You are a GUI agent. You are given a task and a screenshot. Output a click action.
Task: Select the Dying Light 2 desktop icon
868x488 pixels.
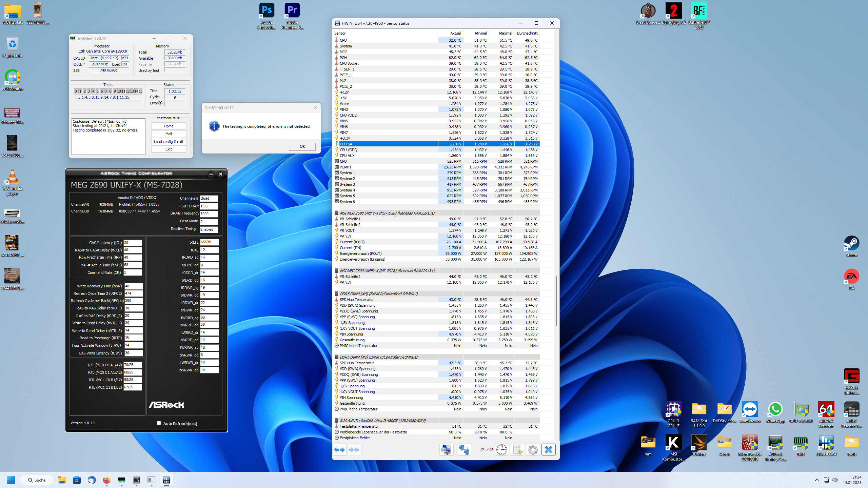[x=673, y=14]
